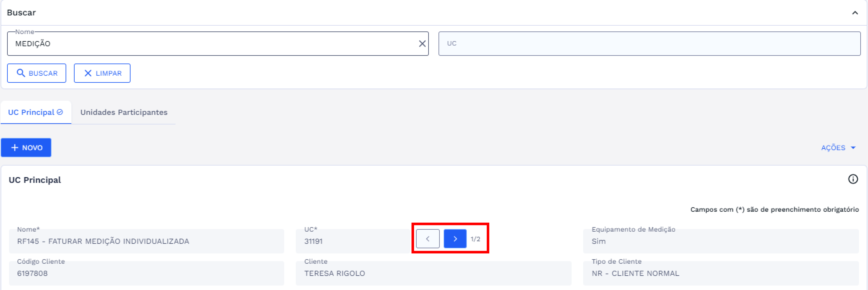Go to previous UC record arrow
This screenshot has width=868, height=290.
click(428, 239)
